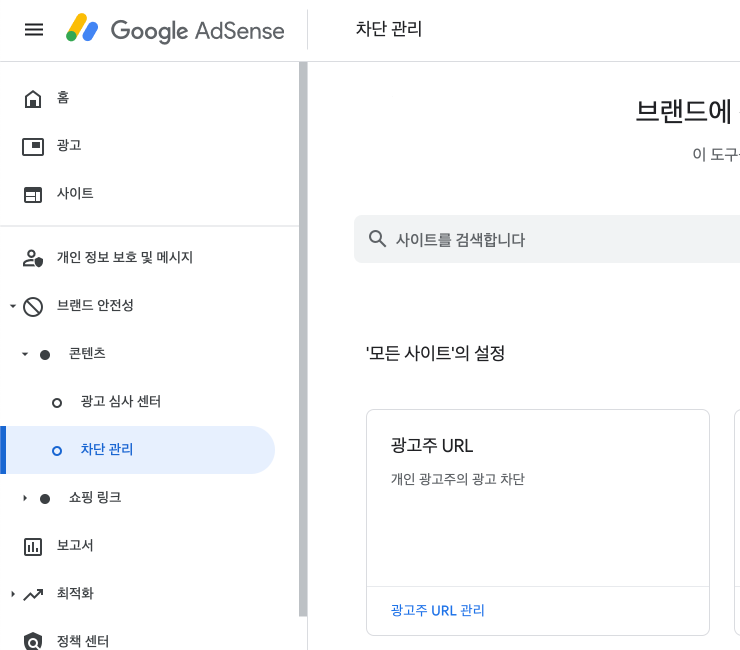Collapse the 콘텐츠 subsection arrow
This screenshot has width=740, height=650.
25,354
